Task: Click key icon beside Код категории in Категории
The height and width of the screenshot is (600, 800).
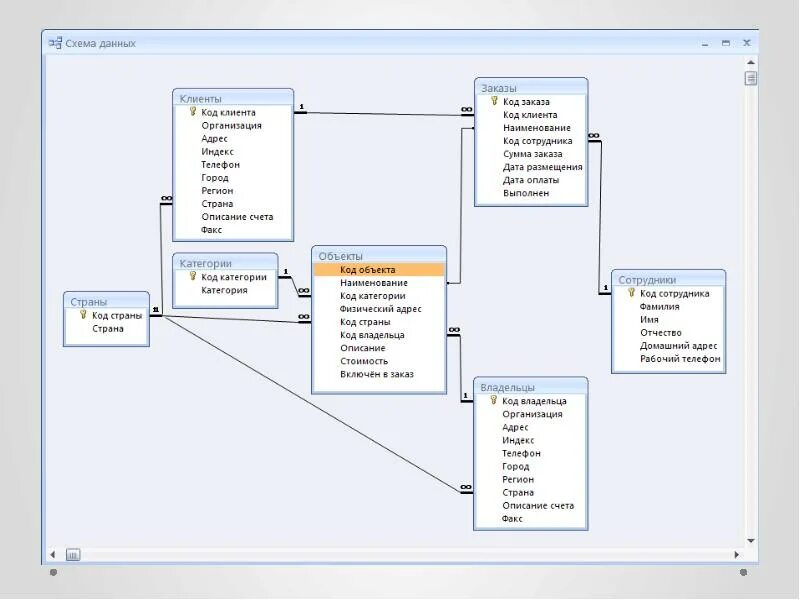Action: click(x=193, y=276)
